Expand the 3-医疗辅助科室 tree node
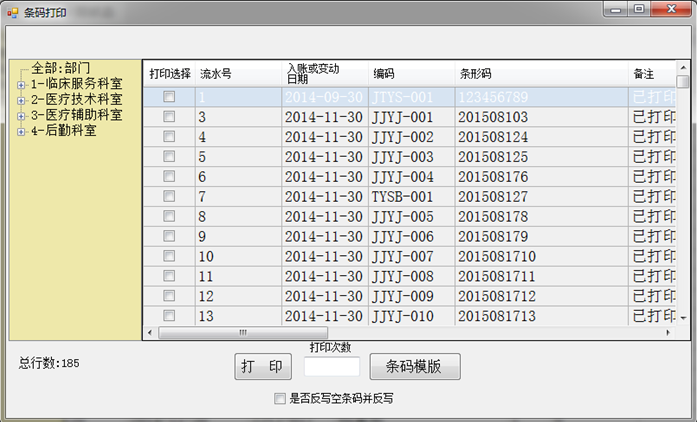 [x=21, y=116]
